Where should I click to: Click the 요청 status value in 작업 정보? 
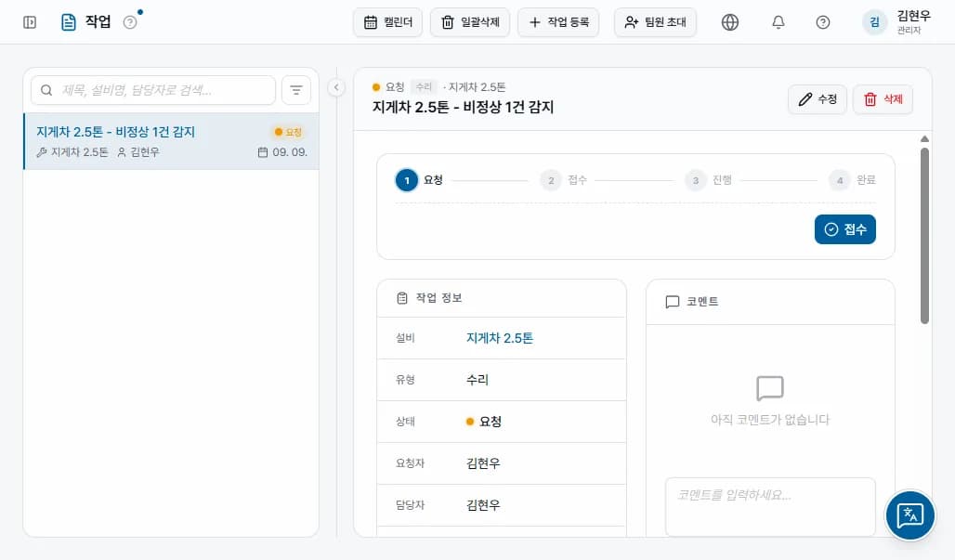pyautogui.click(x=484, y=422)
